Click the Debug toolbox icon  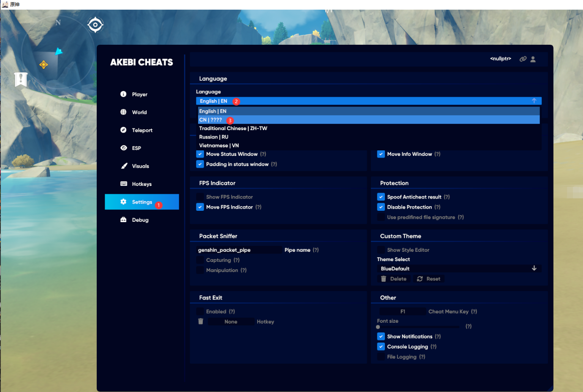[x=123, y=220]
